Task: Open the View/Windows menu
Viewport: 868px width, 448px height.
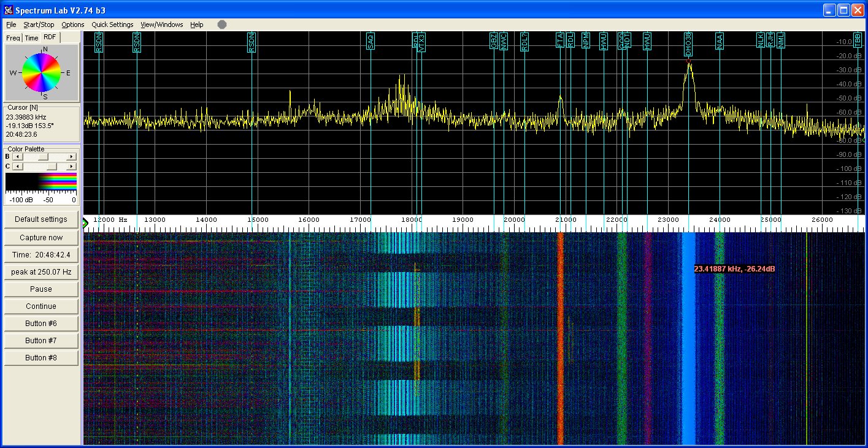Action: 162,25
